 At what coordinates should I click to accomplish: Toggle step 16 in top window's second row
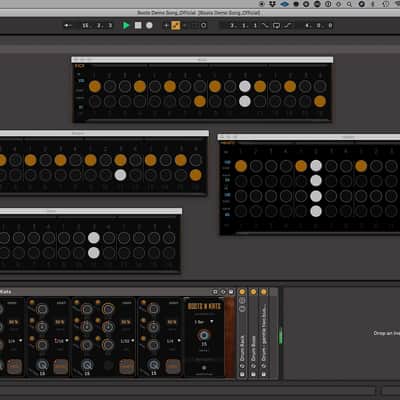click(x=320, y=101)
